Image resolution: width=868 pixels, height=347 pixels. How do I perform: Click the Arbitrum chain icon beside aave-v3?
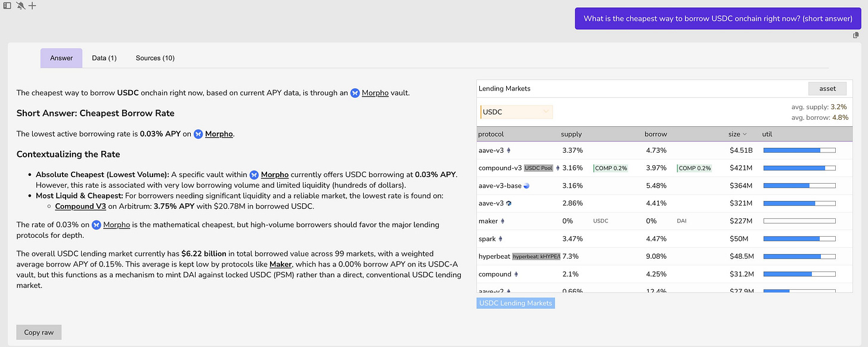(x=509, y=203)
